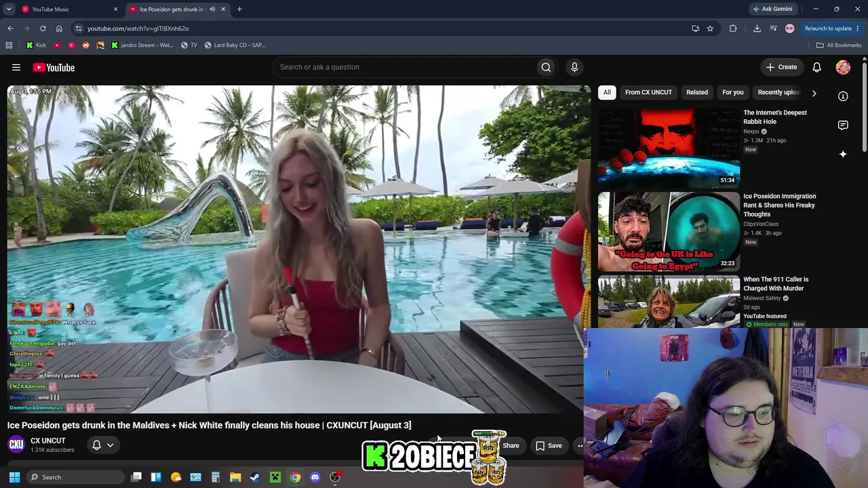Open the YouTube Music bookmark icon
Viewport: 868px width, 488px height.
[x=71, y=45]
